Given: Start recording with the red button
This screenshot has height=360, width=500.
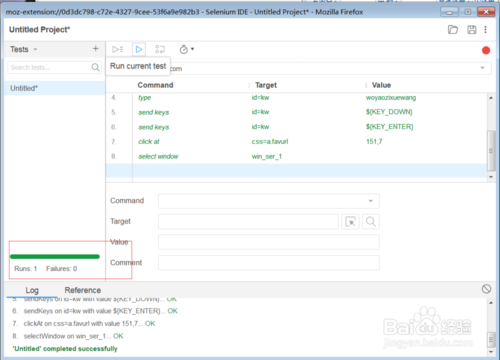Looking at the screenshot, I should click(x=486, y=50).
